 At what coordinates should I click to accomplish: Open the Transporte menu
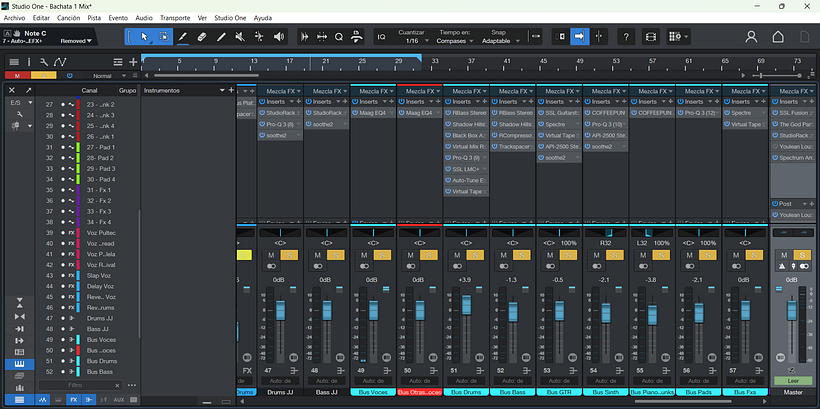coord(175,18)
